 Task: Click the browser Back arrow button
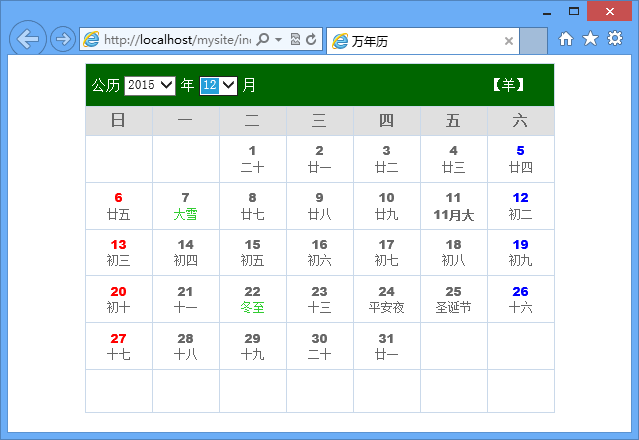[28, 39]
